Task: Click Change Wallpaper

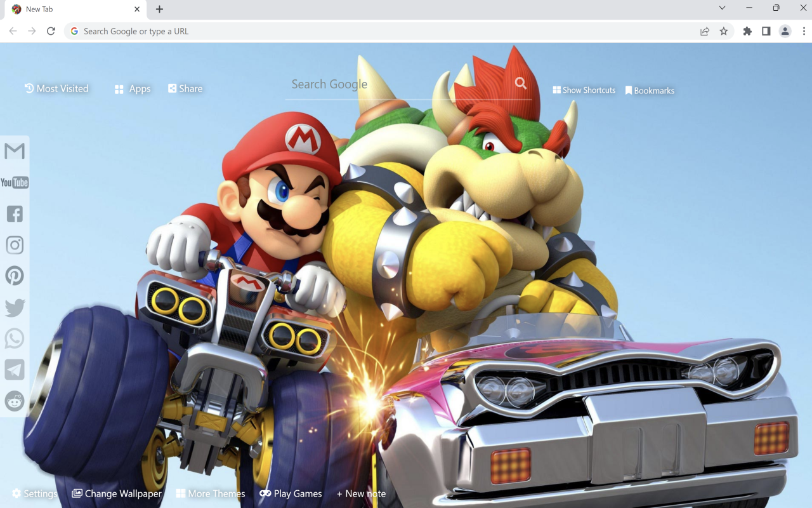Action: click(117, 493)
